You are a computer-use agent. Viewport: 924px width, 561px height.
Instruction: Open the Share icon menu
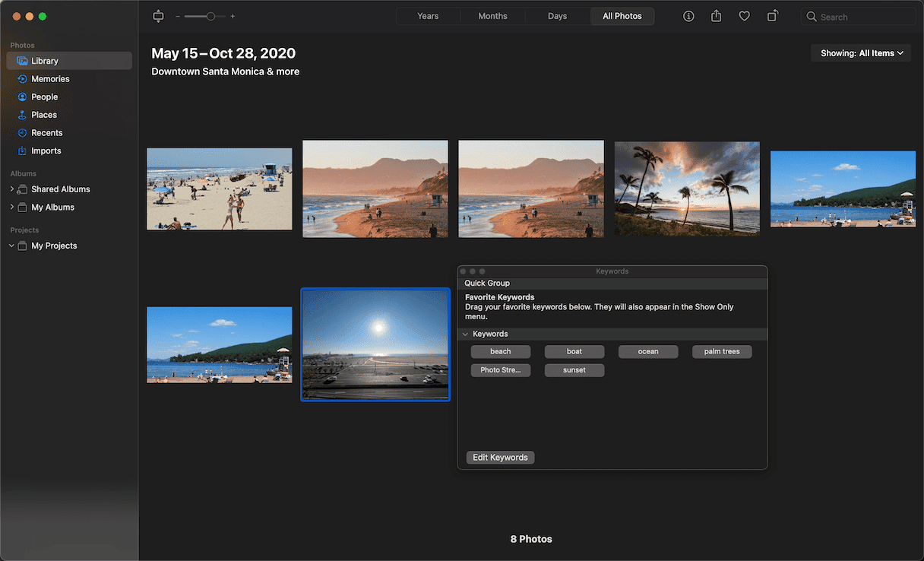click(x=716, y=16)
